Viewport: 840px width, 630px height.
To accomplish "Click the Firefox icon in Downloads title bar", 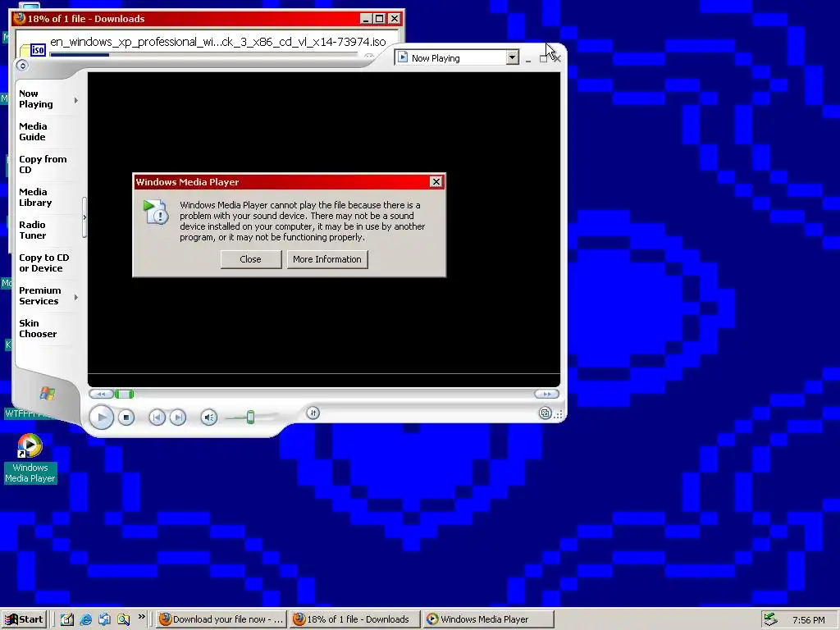I will click(20, 18).
